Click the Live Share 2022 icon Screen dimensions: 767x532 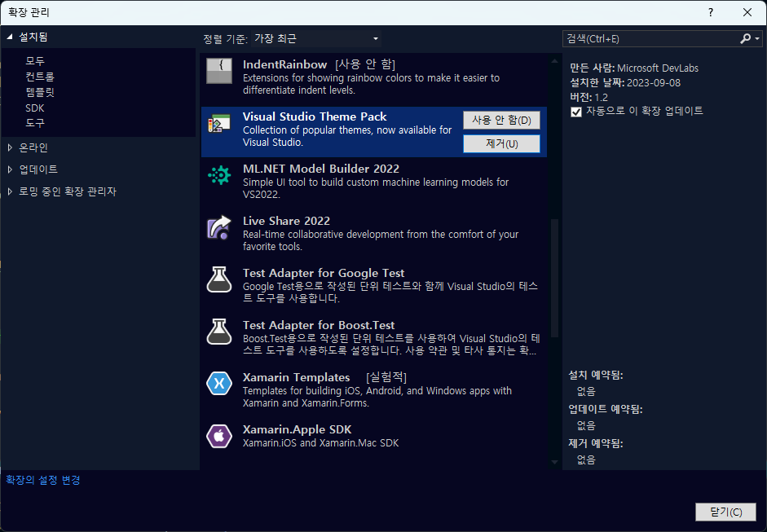coord(219,227)
